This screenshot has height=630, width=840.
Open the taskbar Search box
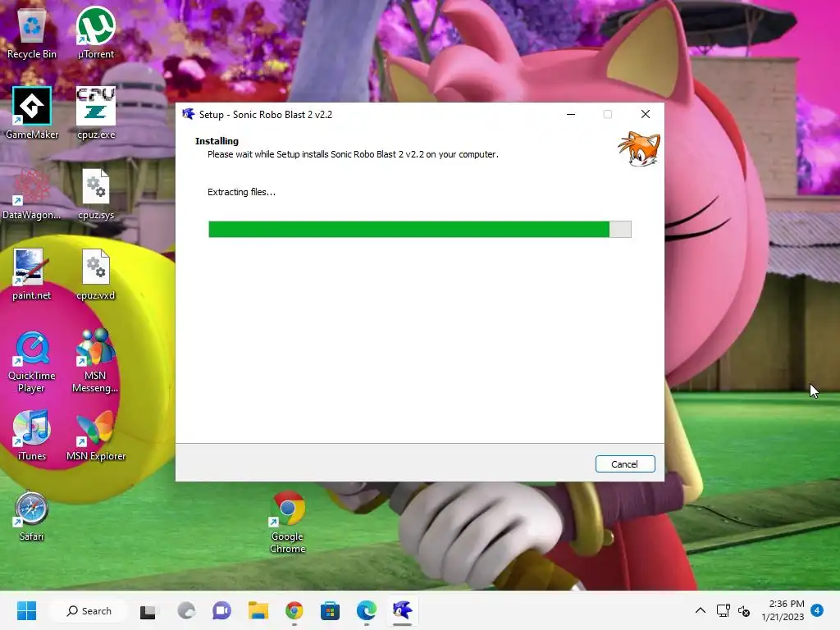click(89, 610)
